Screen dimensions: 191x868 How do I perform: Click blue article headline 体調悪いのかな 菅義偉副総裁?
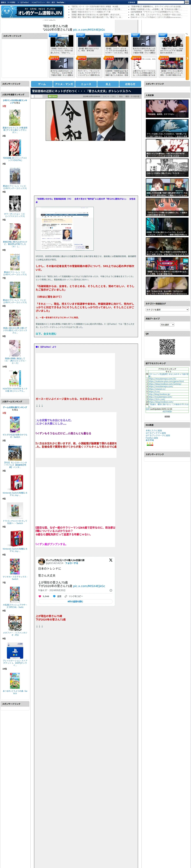[86, 201]
